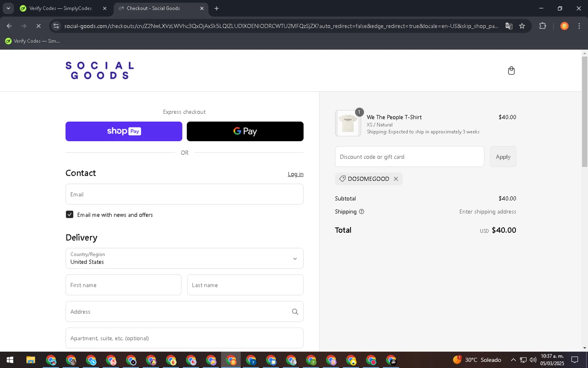View site information icon in address bar
588x368 pixels.
56,26
